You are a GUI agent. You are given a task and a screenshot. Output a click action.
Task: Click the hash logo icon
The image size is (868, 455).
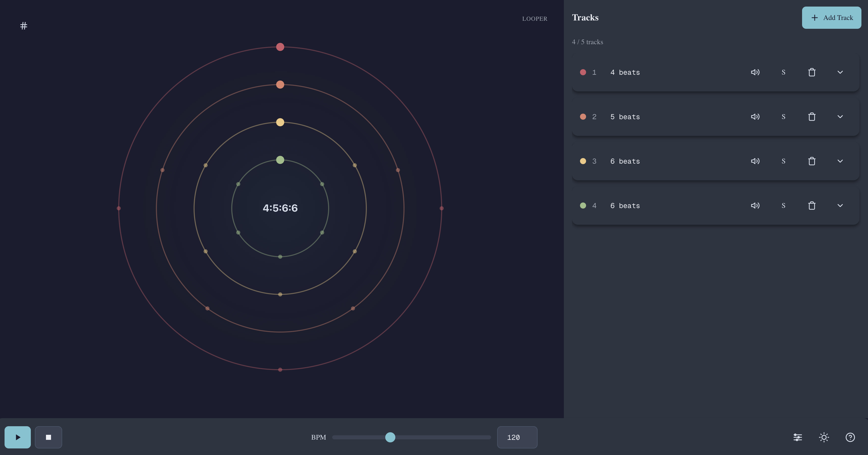coord(23,26)
